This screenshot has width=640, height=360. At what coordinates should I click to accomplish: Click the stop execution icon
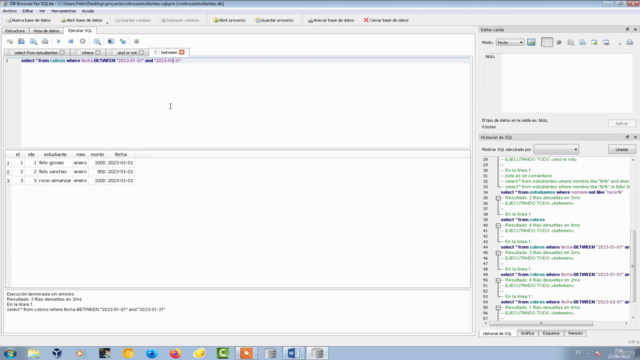[x=82, y=41]
